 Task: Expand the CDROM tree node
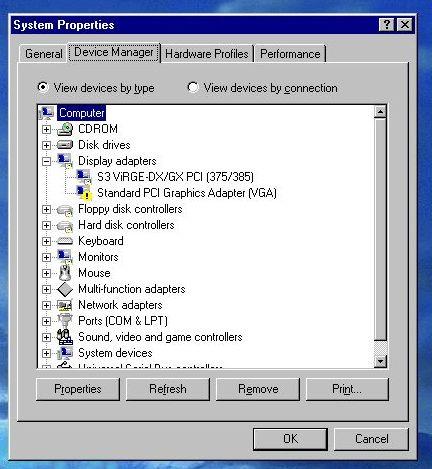(x=46, y=129)
